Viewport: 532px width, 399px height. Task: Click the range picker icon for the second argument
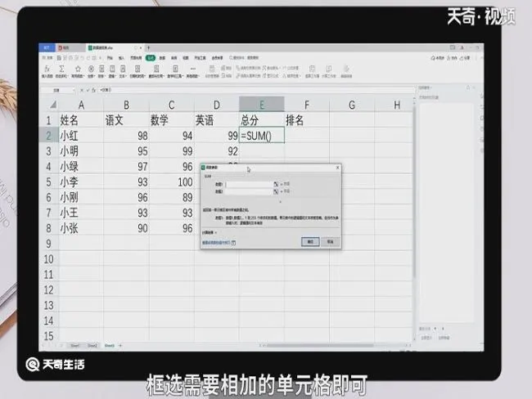tap(276, 191)
